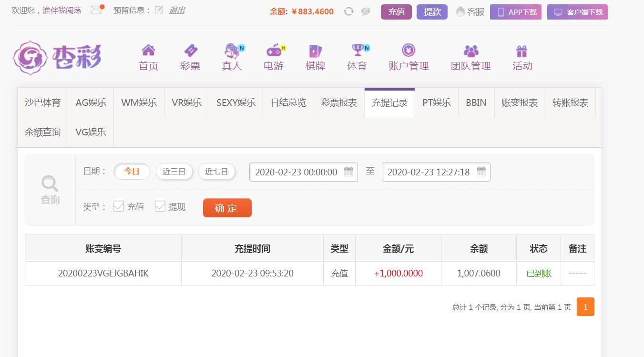The width and height of the screenshot is (644, 357).
Task: Click the 已到账 status cell
Action: click(539, 274)
